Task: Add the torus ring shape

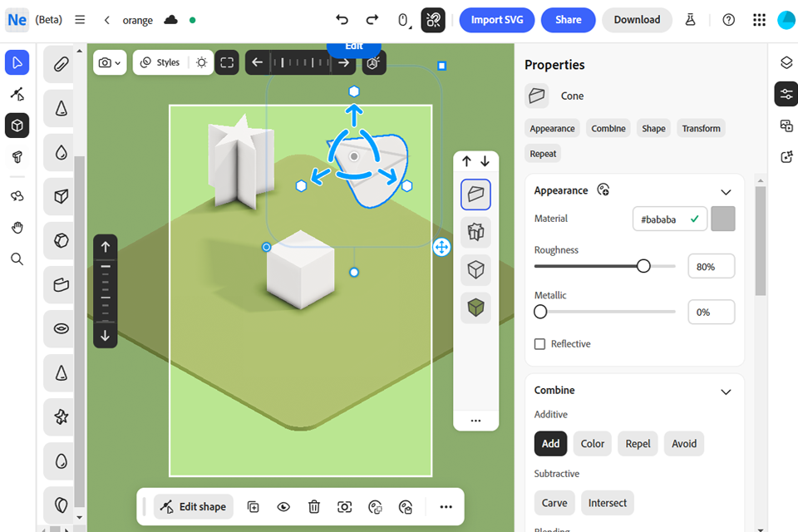Action: click(61, 328)
